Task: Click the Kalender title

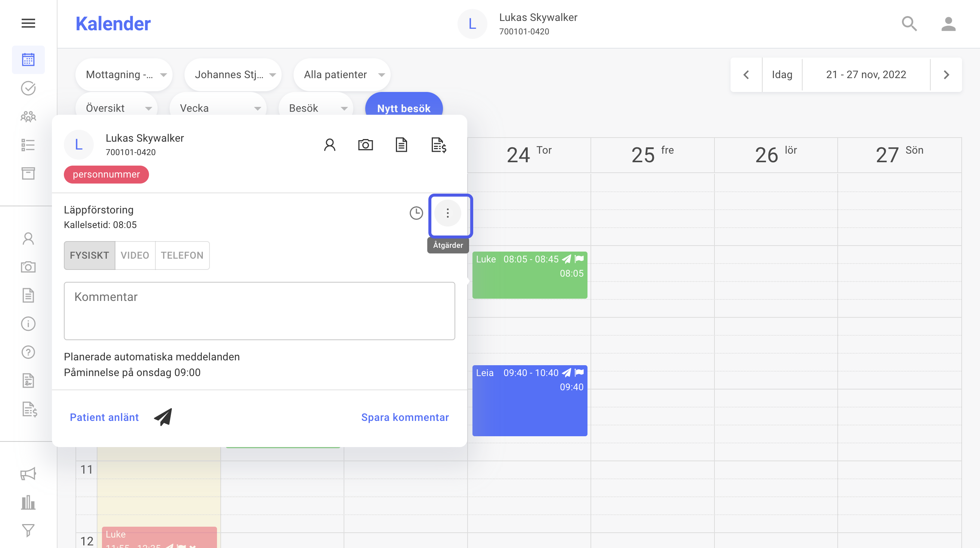Action: click(x=113, y=24)
